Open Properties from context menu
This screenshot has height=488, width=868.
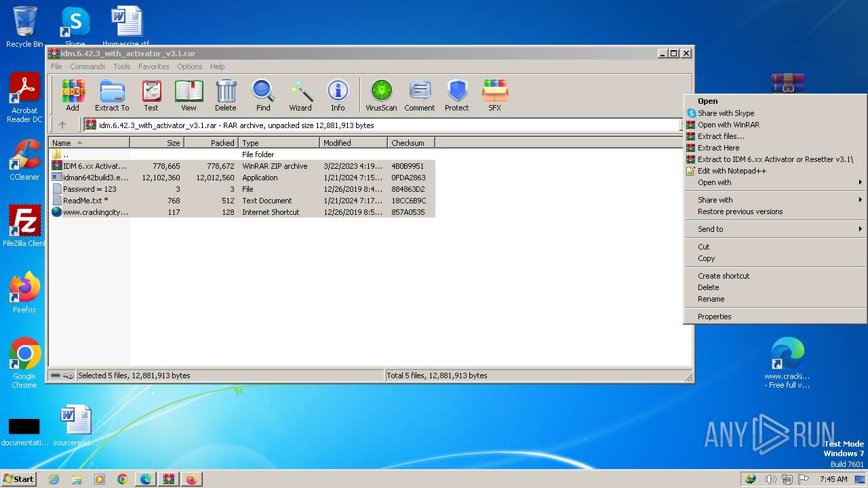click(x=775, y=317)
